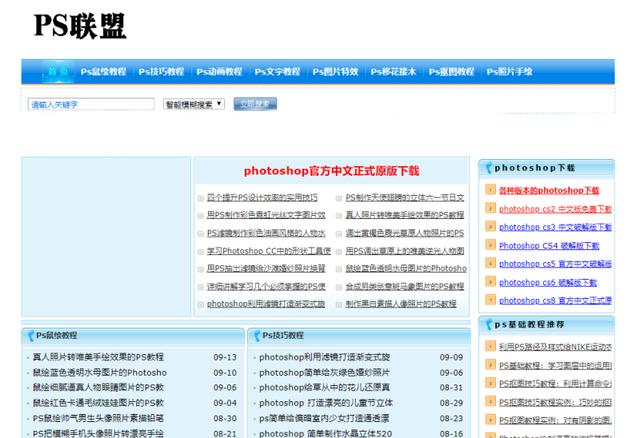Click footprint icon in Ps技巧教程 section header
The width and height of the screenshot is (640, 438).
pos(257,336)
